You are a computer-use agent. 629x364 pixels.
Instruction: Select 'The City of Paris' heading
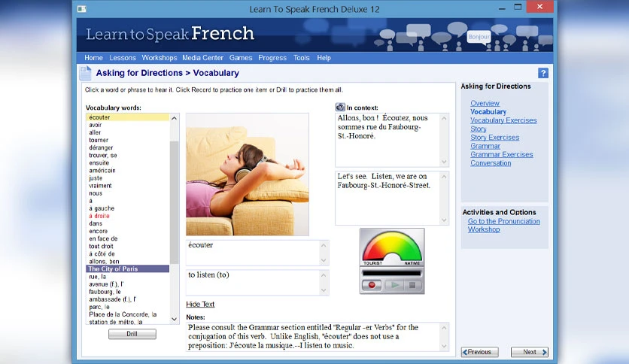click(128, 269)
